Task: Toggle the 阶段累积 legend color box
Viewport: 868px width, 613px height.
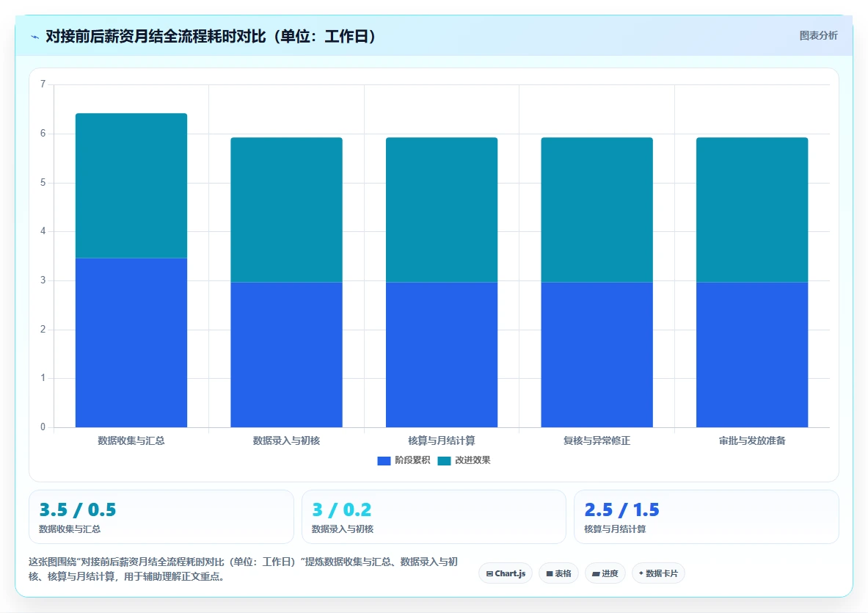Action: coord(384,461)
